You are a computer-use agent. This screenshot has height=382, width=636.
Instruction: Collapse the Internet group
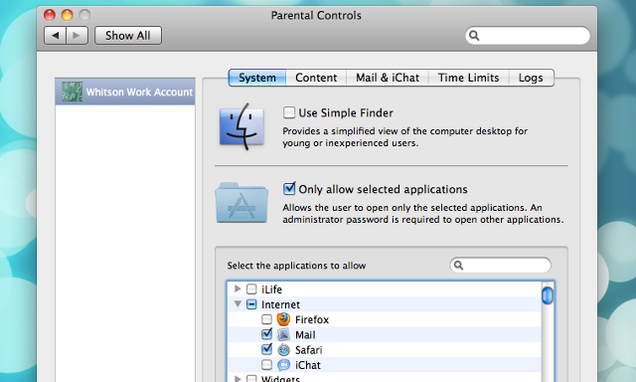coord(238,304)
